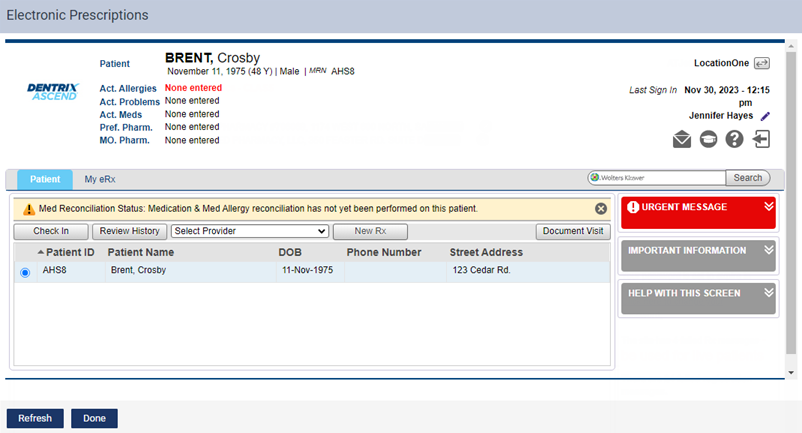The width and height of the screenshot is (802, 433).
Task: Click the Review History button
Action: [130, 231]
